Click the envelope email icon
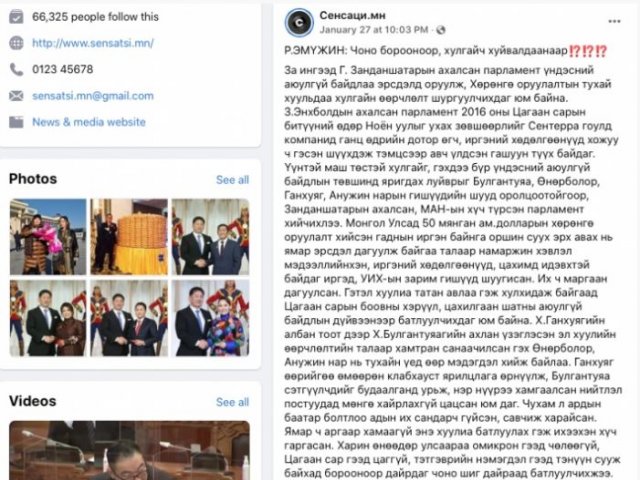Image resolution: width=640 pixels, height=480 pixels. [16, 96]
